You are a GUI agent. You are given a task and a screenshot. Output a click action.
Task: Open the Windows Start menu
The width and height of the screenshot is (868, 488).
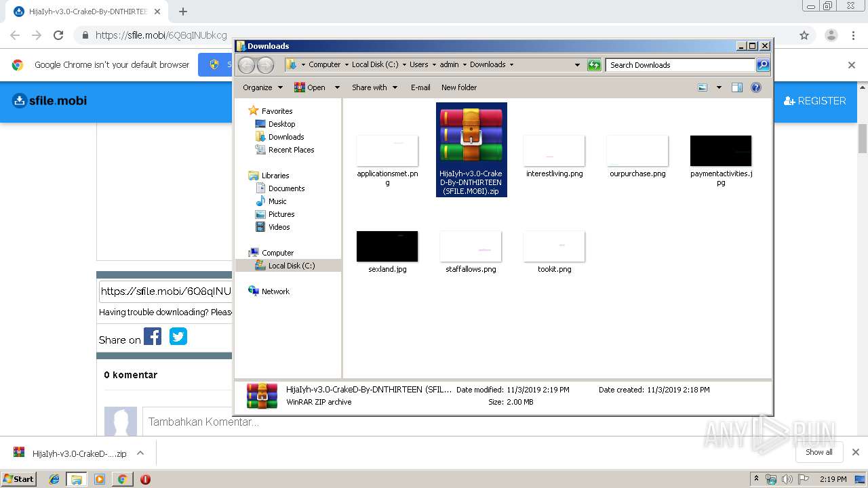point(19,479)
